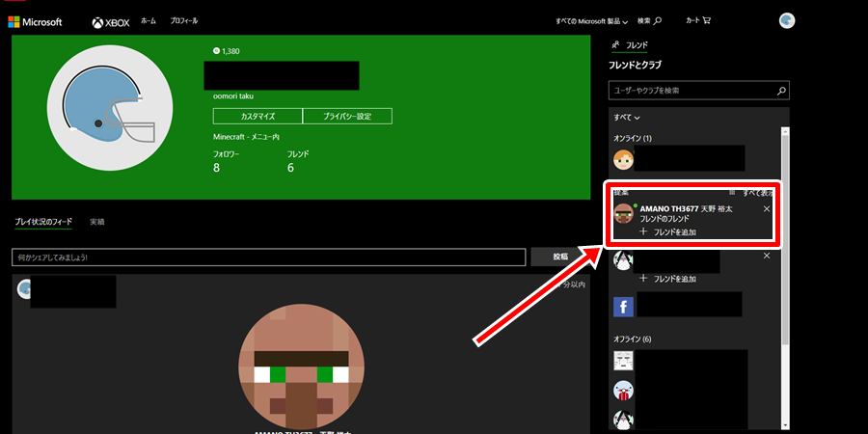Expand the すべて filter dropdown
This screenshot has height=434, width=868.
click(627, 117)
